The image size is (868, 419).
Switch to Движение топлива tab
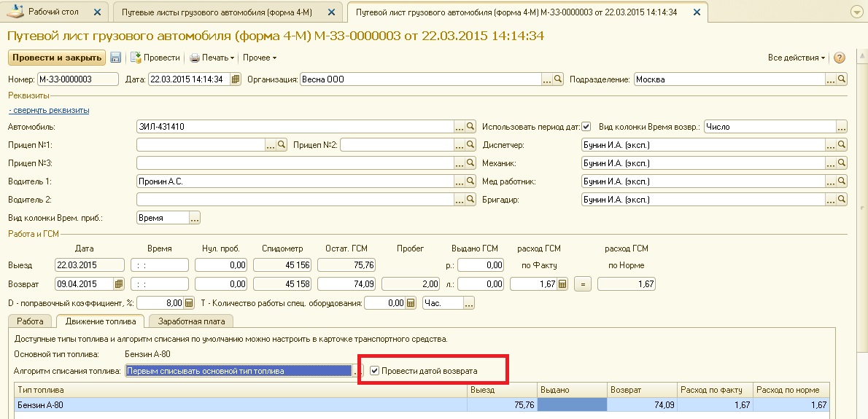point(100,321)
